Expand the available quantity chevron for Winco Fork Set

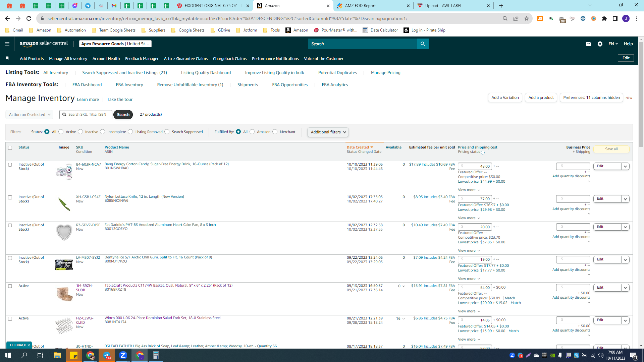pos(404,319)
